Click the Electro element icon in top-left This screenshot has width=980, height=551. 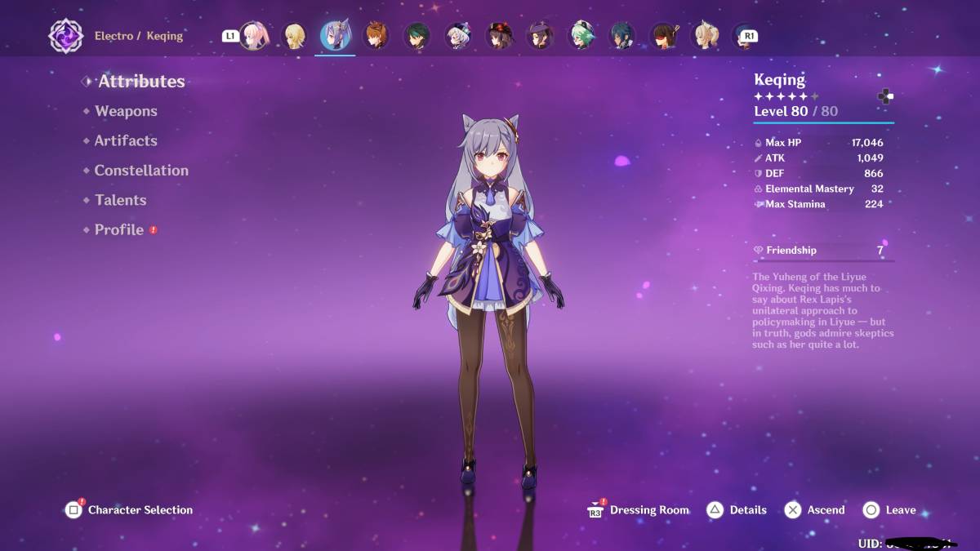[x=65, y=36]
